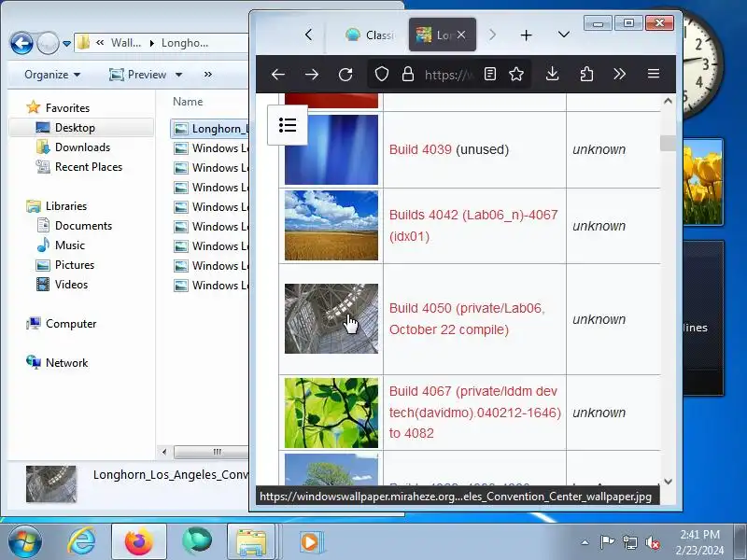The image size is (747, 560).
Task: Open Windows Explorer taskbar icon
Action: coord(251,541)
